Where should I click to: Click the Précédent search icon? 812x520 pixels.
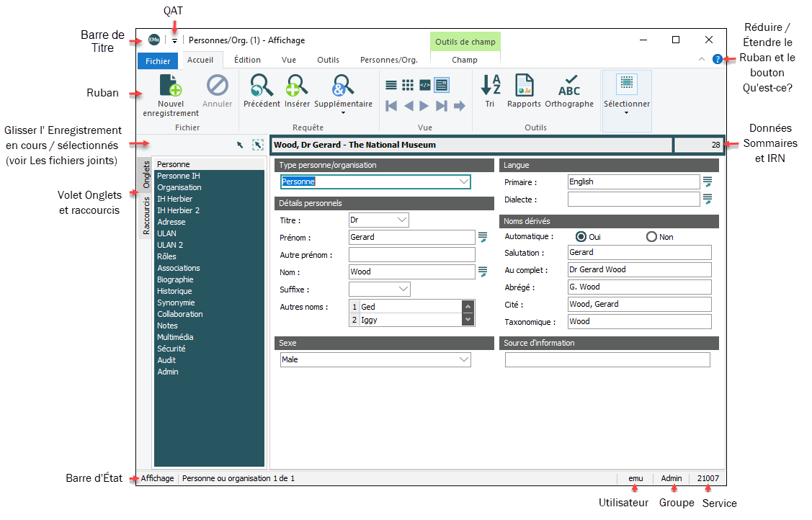coord(262,86)
